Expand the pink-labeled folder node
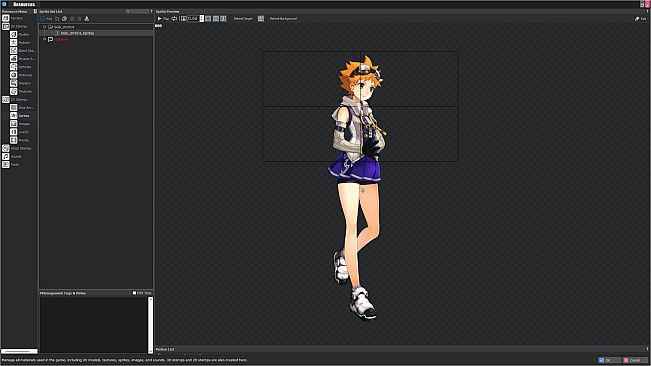Screen dimensions: 651x366 (x=44, y=39)
